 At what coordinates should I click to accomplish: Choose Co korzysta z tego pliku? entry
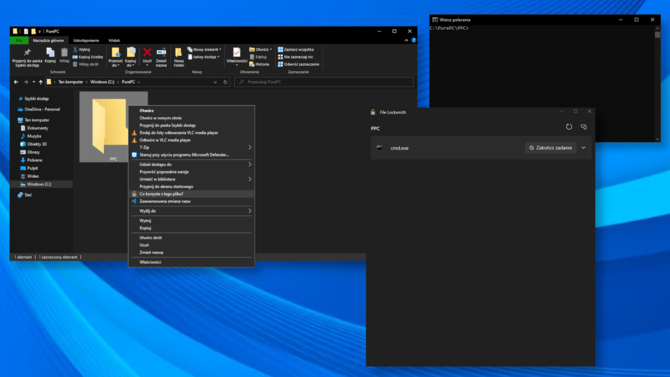(x=191, y=194)
